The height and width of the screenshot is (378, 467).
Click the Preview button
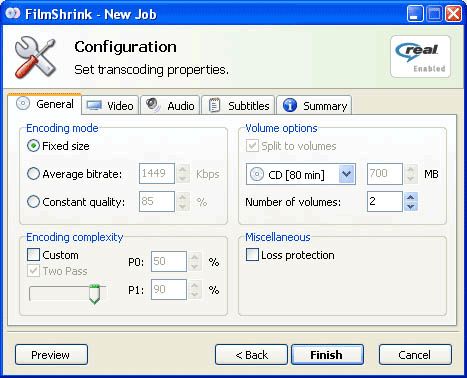click(x=51, y=355)
